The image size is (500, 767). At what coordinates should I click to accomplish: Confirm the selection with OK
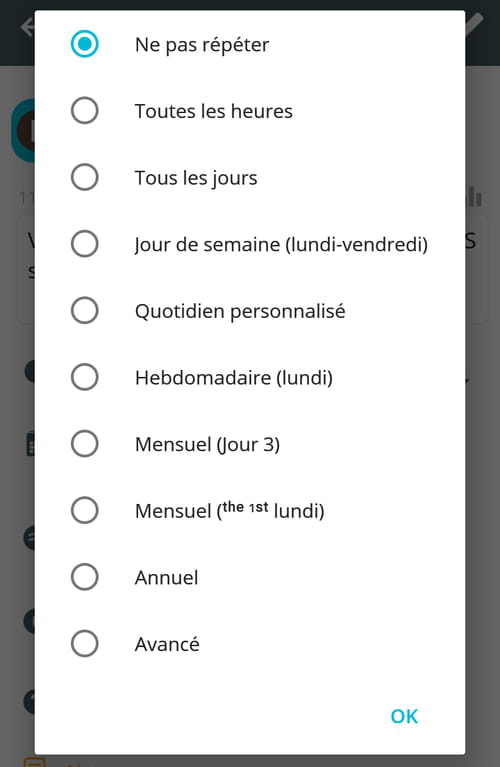click(404, 717)
